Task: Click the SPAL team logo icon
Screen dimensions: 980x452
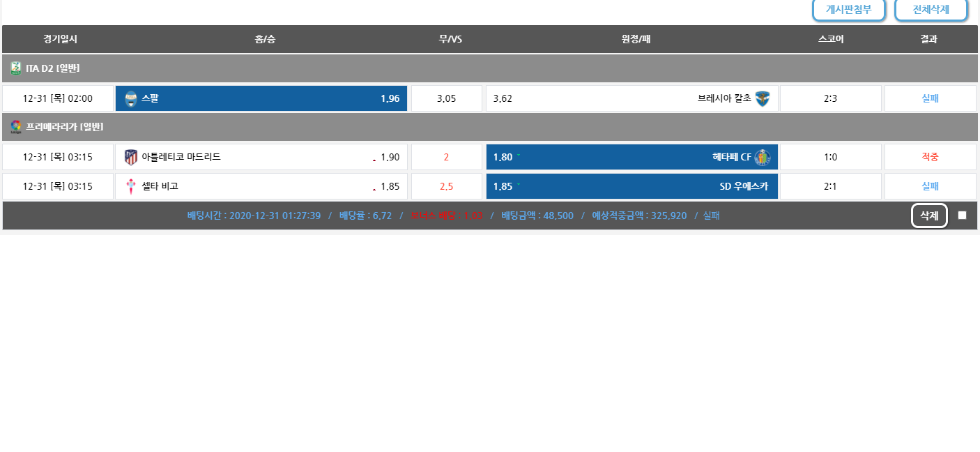Action: pyautogui.click(x=131, y=99)
